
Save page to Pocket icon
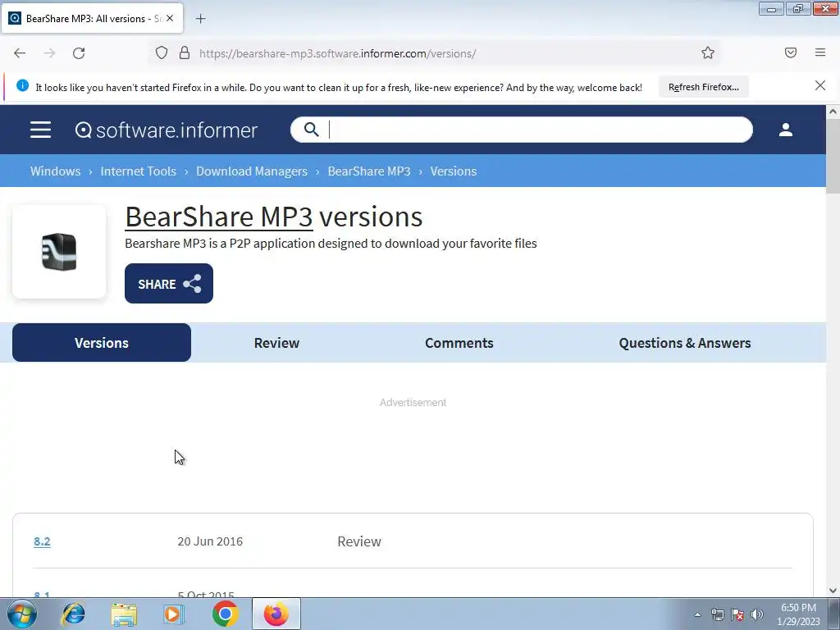click(x=791, y=52)
